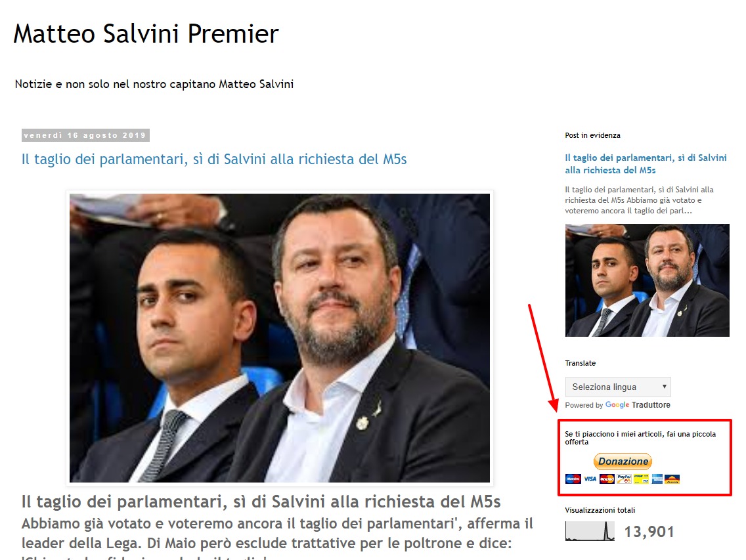Open the blog title Matteo Salvini Premier
The height and width of the screenshot is (560, 746).
[146, 33]
